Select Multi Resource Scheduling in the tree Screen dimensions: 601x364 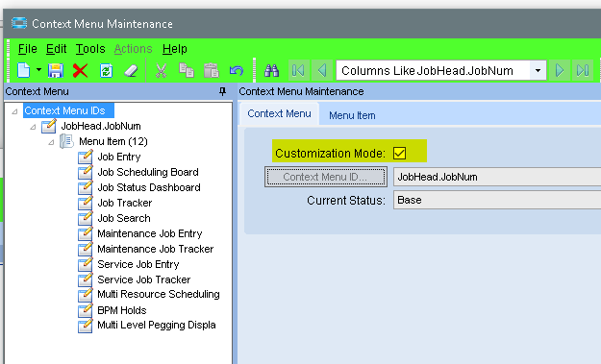coord(159,294)
